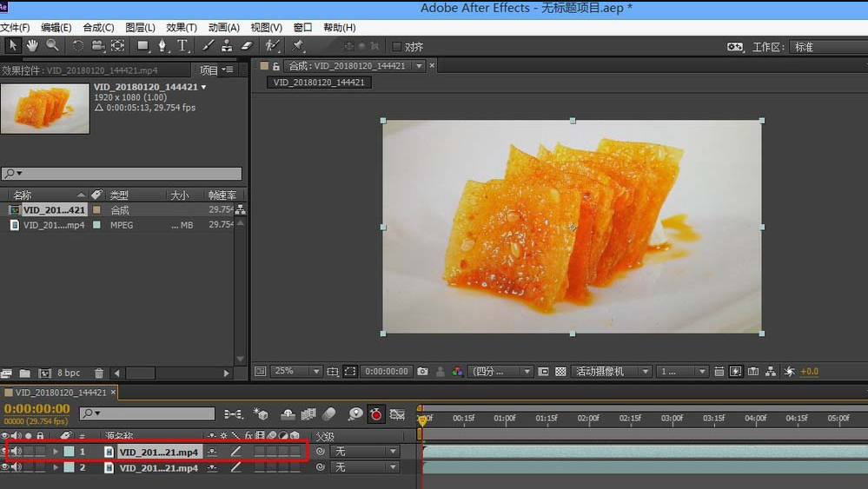Select the Horizontal Type tool
This screenshot has width=868, height=489.
182,46
